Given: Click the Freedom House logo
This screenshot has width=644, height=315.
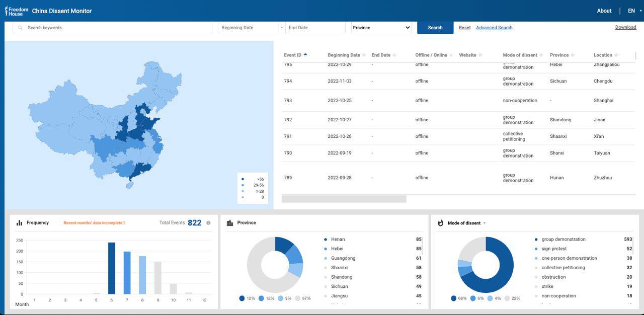Looking at the screenshot, I should pyautogui.click(x=17, y=11).
